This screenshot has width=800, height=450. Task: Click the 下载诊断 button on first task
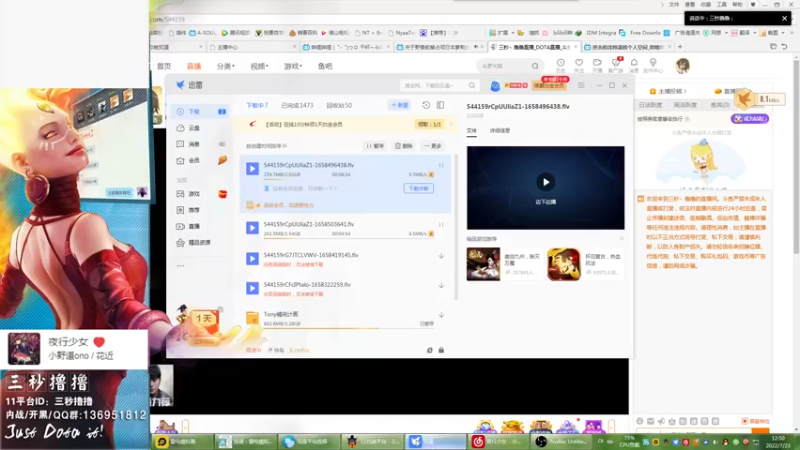pyautogui.click(x=419, y=188)
